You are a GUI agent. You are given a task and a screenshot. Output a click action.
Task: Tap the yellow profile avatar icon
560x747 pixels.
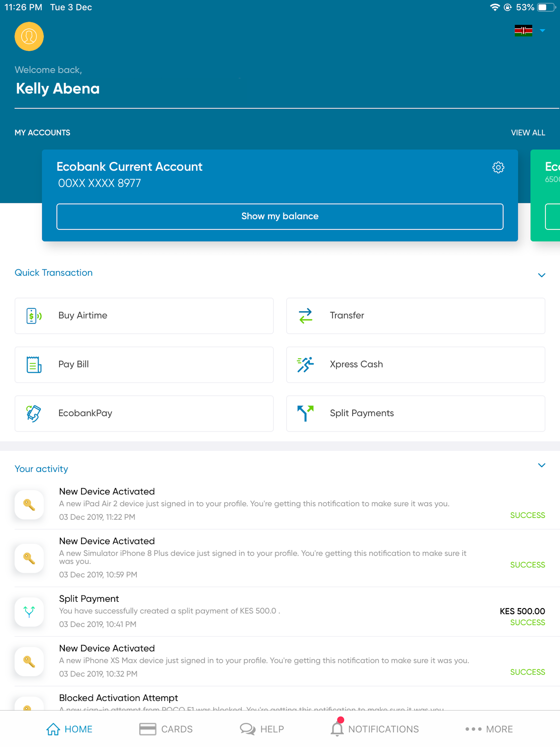click(29, 36)
